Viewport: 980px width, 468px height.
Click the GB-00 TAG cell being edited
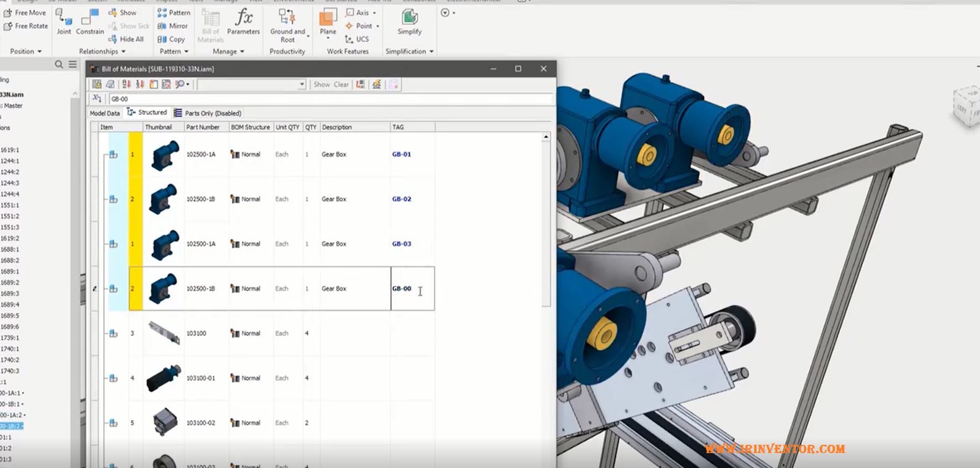tap(412, 288)
